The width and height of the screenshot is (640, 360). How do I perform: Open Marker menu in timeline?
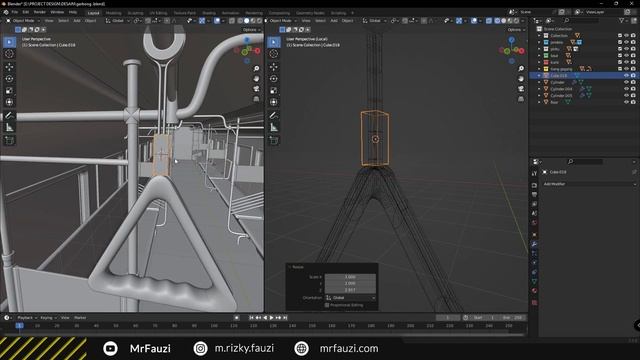(80, 318)
